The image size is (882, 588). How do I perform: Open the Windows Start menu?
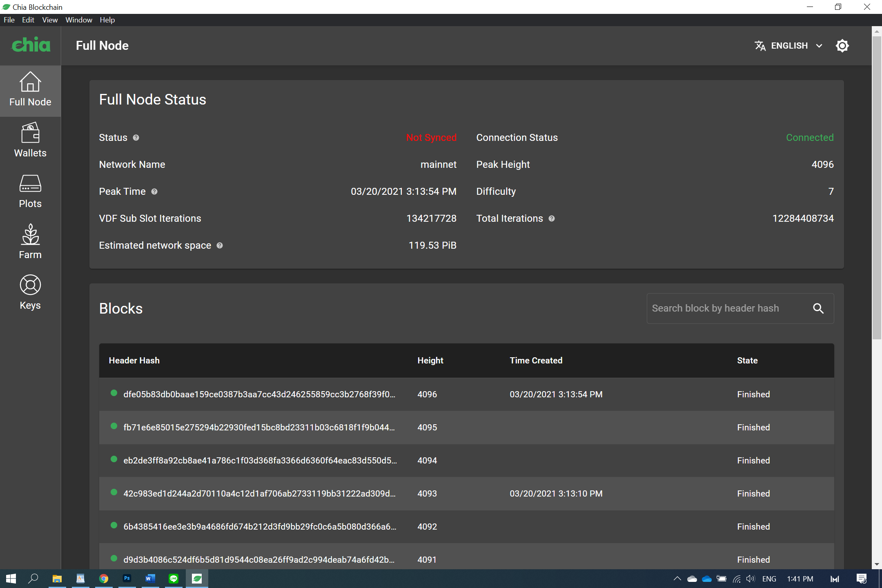click(11, 579)
